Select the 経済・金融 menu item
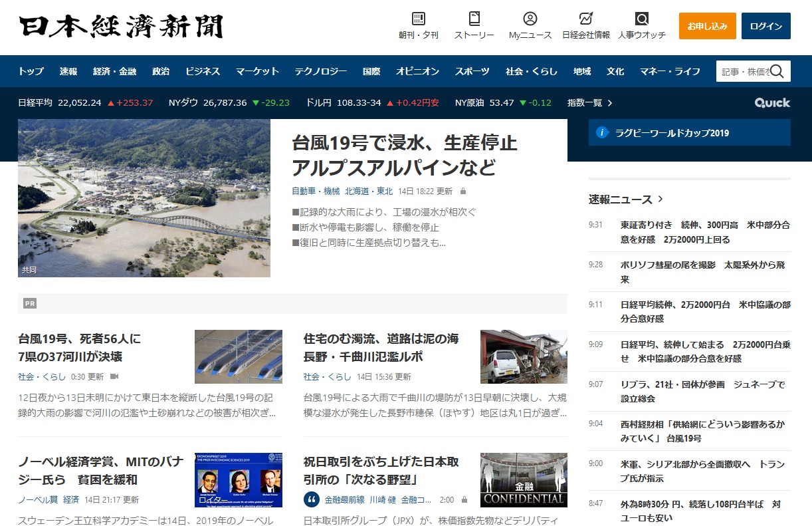Viewport: 812px width, 526px height. click(114, 71)
